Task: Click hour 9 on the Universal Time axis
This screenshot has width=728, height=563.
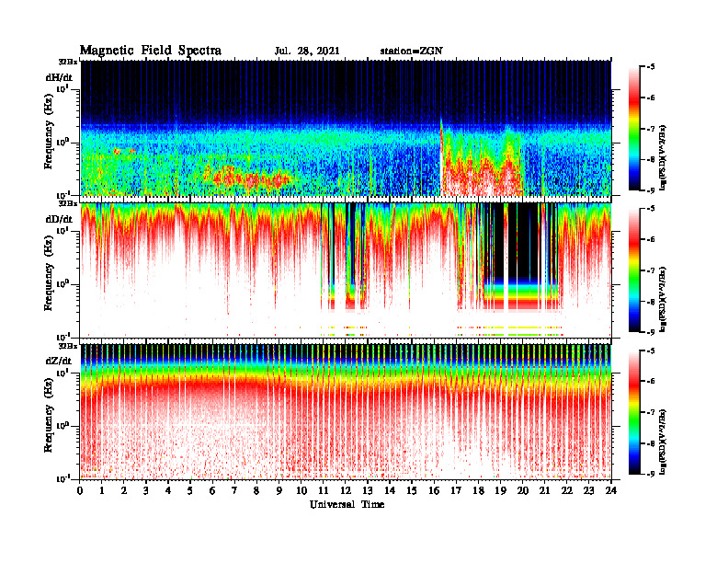Action: pos(279,491)
